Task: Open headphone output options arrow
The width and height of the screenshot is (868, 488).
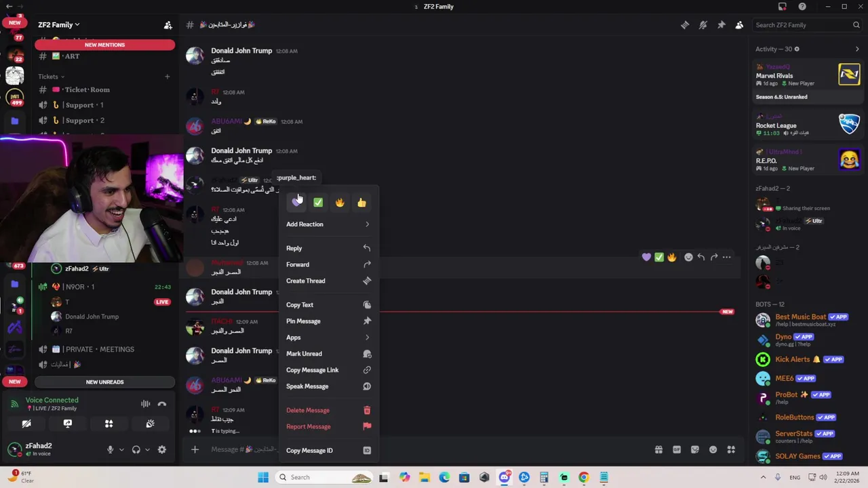Action: pyautogui.click(x=147, y=449)
